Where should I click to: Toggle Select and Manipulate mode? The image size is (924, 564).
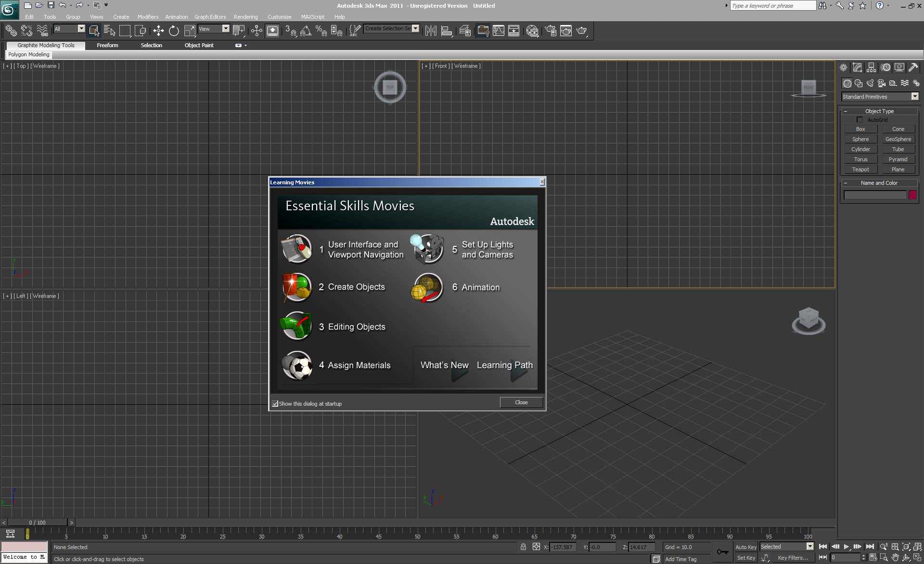click(257, 31)
